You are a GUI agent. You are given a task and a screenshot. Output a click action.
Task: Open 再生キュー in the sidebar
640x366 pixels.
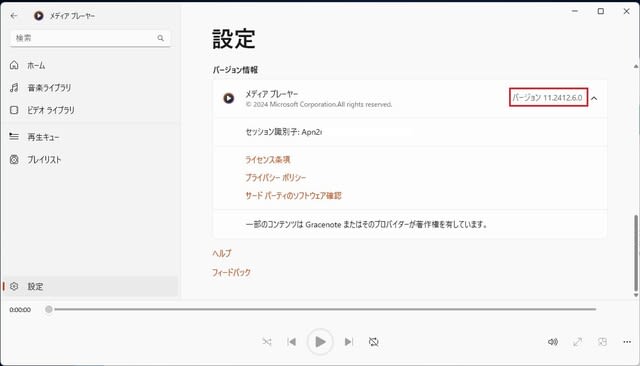tap(90, 137)
